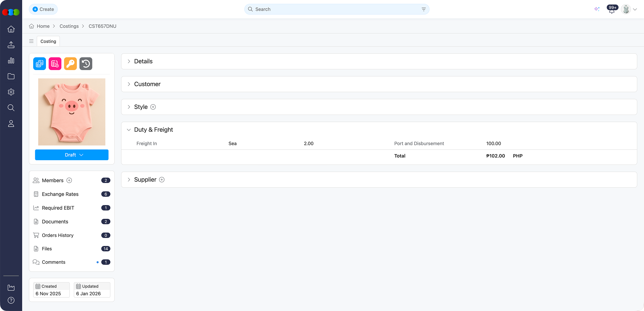
Task: Open Exchange Rates in side panel
Action: click(60, 194)
